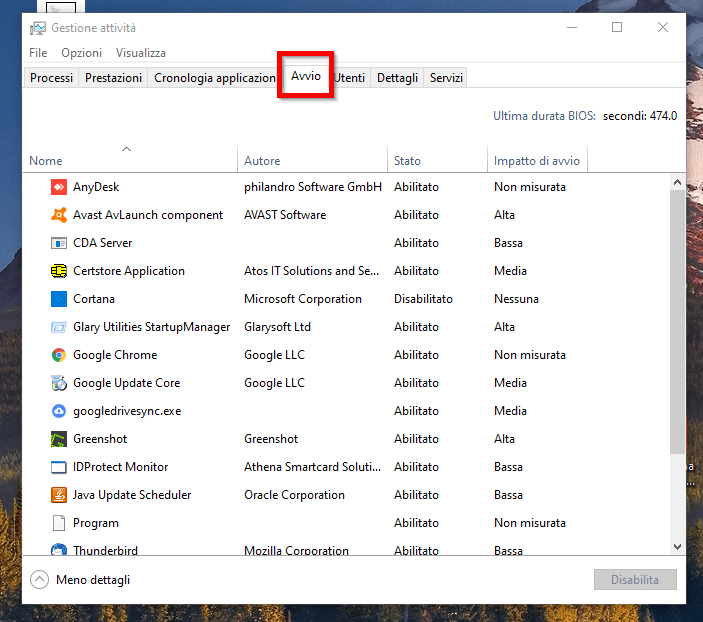Click the Disabilita button

(635, 579)
